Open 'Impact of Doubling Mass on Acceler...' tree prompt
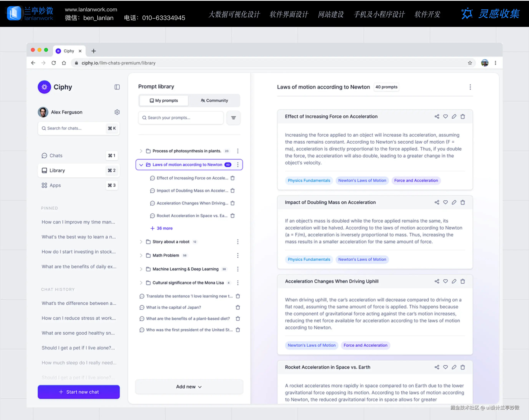Viewport: 529px width, 420px height. (192, 191)
